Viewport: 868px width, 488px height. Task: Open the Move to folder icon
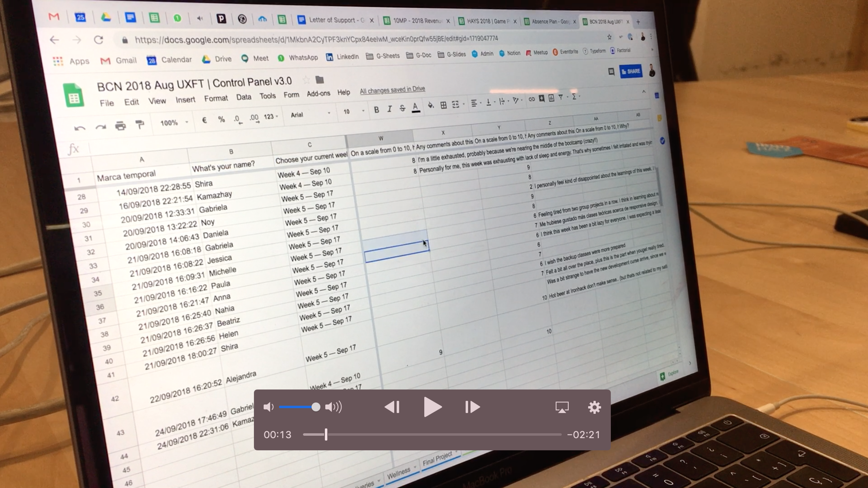point(320,79)
